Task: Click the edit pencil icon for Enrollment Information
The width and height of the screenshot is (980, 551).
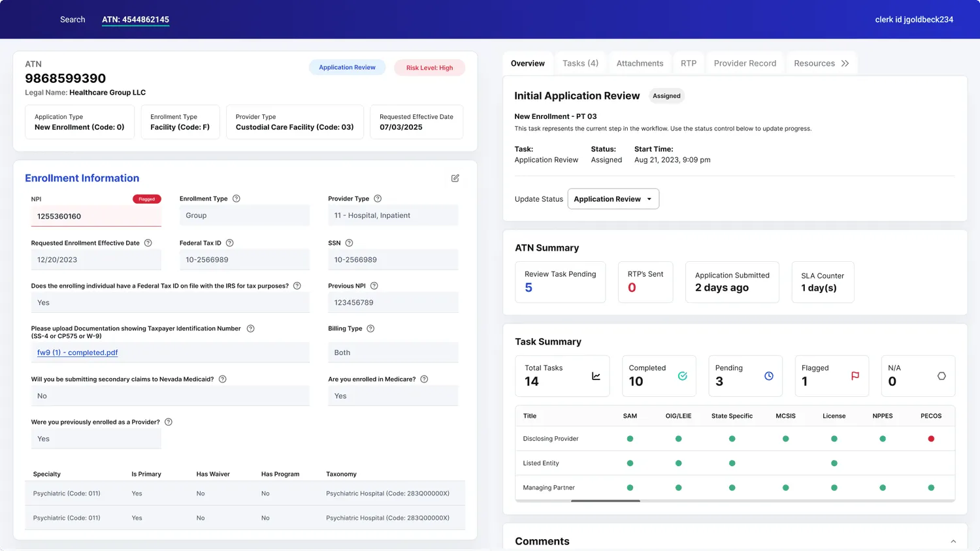Action: (455, 178)
